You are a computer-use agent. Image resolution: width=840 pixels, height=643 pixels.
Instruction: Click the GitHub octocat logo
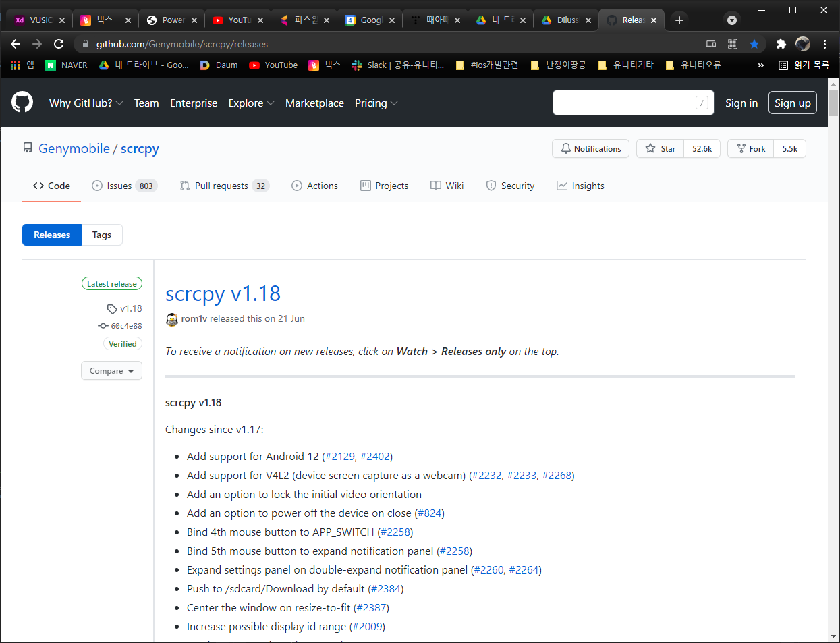coord(22,103)
